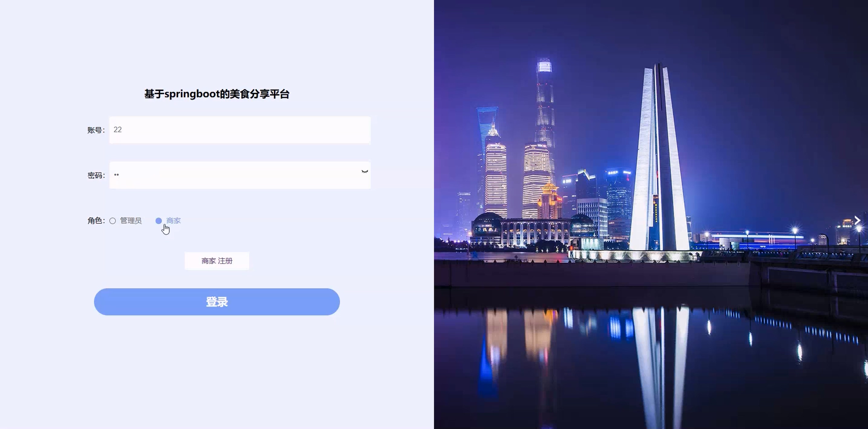Screen dimensions: 868x429
Task: Focus the 账号 account input field
Action: (240, 130)
